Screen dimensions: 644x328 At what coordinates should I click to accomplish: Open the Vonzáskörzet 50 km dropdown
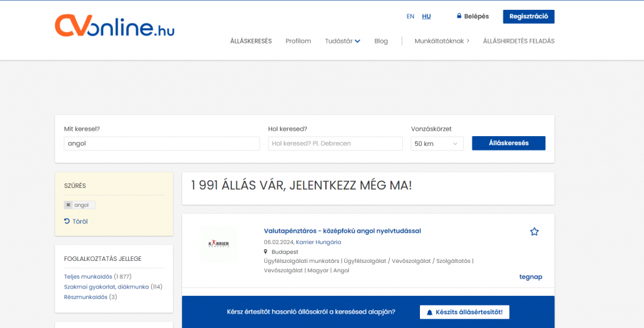click(437, 143)
